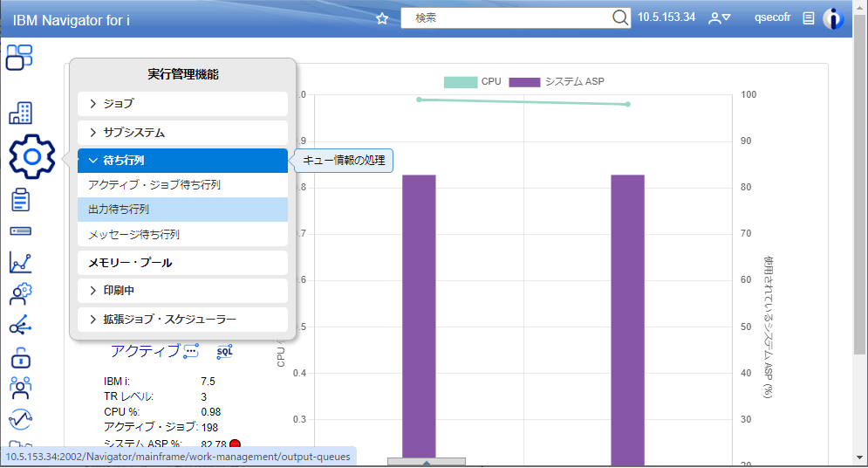The image size is (868, 468).
Task: Click the アクティブ・ジョブ value 198
Action: click(x=210, y=428)
